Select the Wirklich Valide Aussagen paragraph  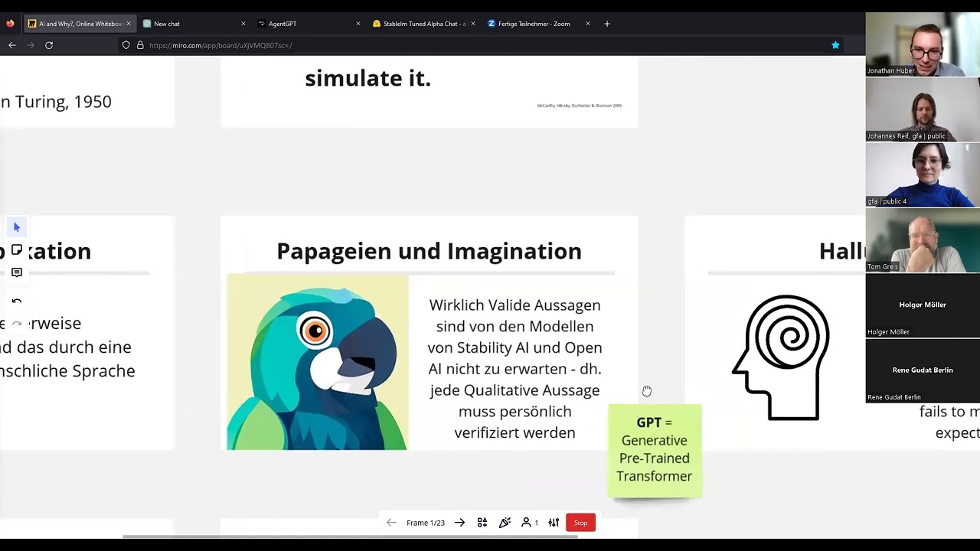[514, 369]
